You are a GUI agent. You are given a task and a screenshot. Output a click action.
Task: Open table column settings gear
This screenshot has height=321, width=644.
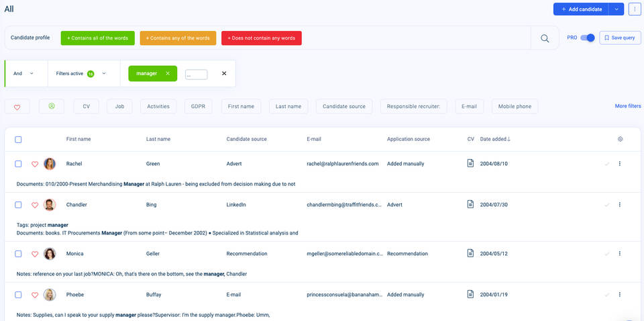coord(620,139)
